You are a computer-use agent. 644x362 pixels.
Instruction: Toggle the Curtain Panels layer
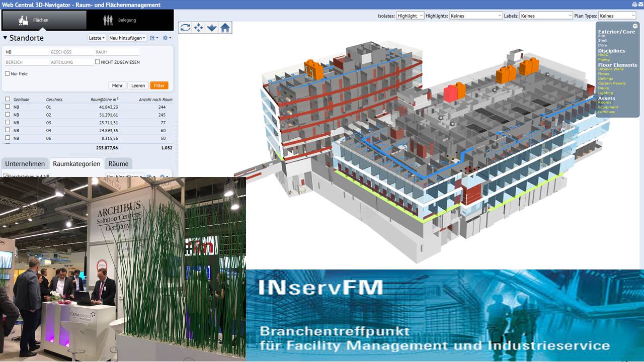612,83
